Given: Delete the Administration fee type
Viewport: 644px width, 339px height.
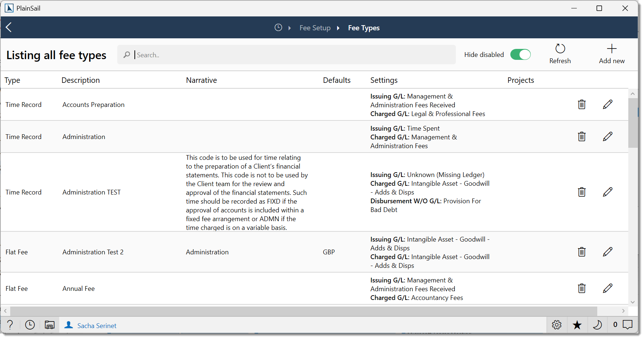Looking at the screenshot, I should tap(582, 136).
